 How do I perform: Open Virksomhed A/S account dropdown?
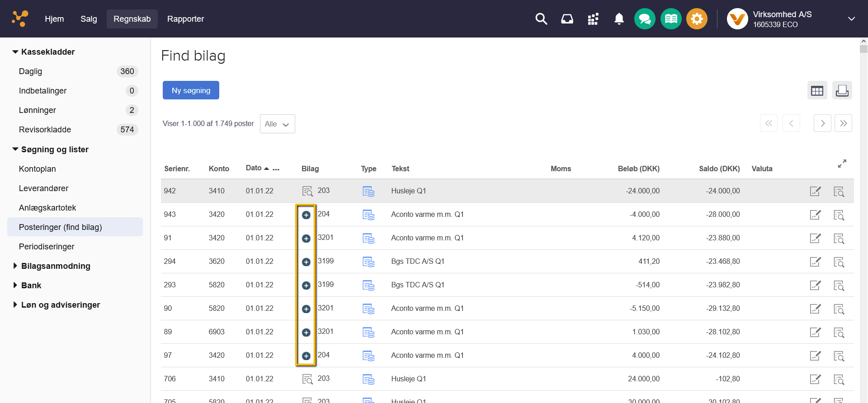[x=851, y=19]
